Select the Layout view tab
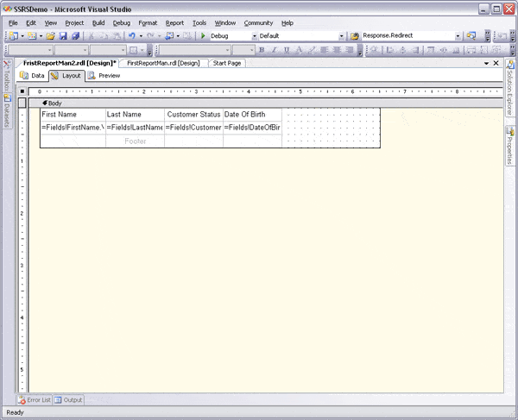 tap(66, 76)
